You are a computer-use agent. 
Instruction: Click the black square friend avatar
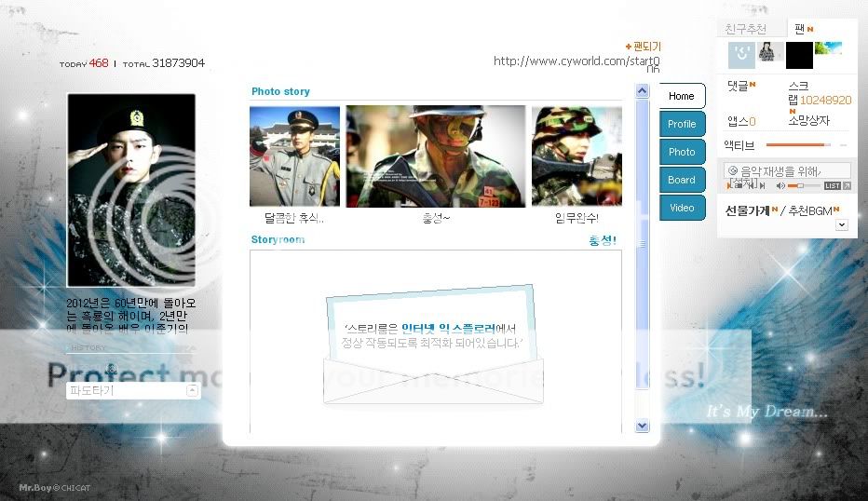point(799,55)
